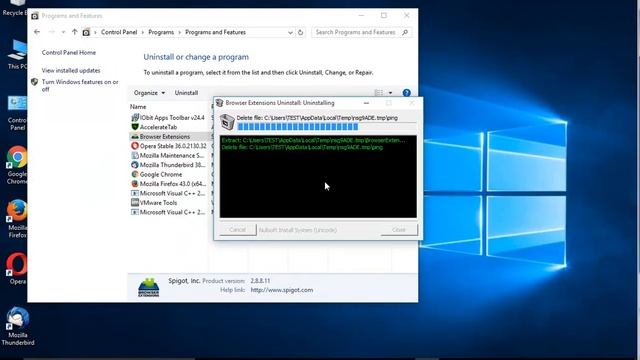Screen dimensions: 640x360
Task: Select the Browser Extensions row
Action: point(171,136)
